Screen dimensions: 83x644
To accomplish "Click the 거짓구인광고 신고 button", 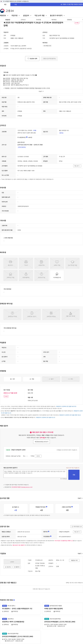I will coord(77,526).
